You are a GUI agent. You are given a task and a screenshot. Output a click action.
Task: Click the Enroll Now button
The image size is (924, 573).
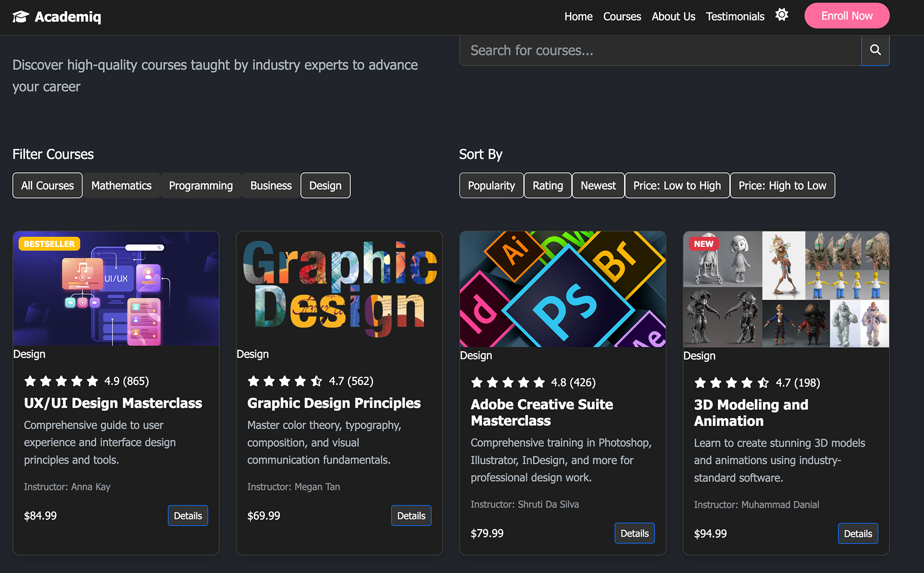click(847, 16)
